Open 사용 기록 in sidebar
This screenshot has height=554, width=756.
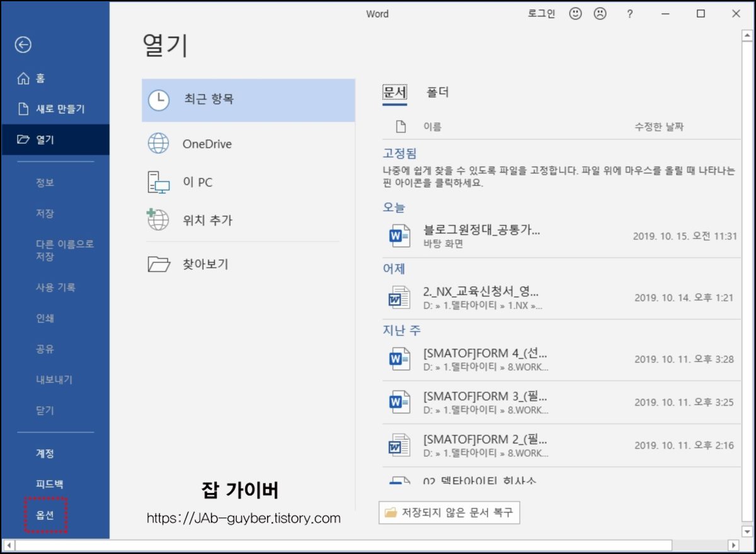(55, 287)
